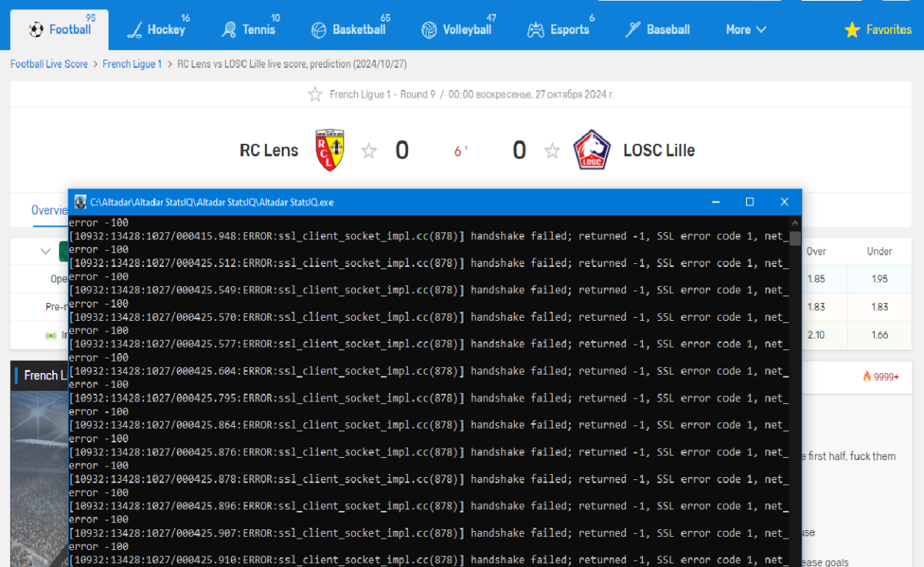The height and width of the screenshot is (567, 924).
Task: Select the 1.83 Over pre-match odds
Action: point(816,307)
